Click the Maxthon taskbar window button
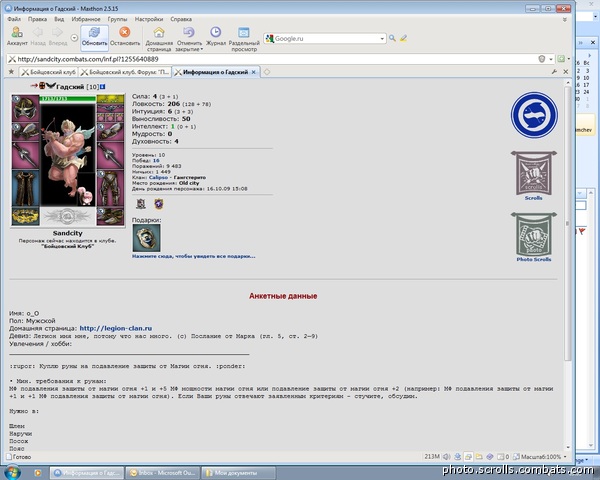Image resolution: width=600 pixels, height=480 pixels. [x=87, y=473]
